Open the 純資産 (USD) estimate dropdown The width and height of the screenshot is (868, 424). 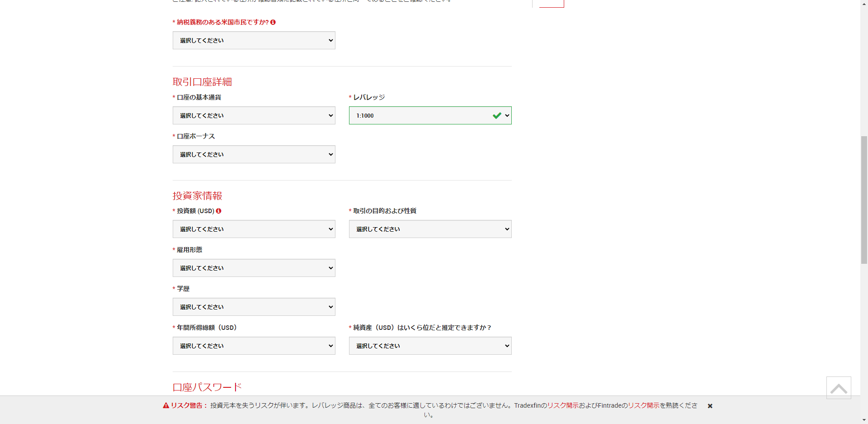[430, 346]
